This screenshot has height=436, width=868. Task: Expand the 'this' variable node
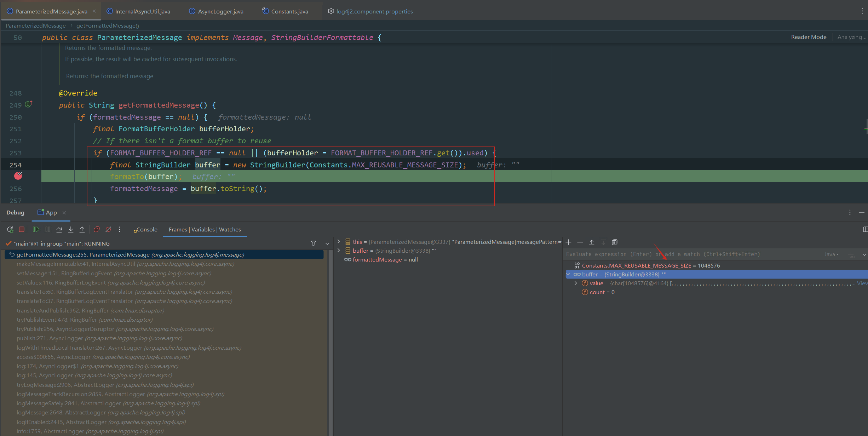click(339, 242)
